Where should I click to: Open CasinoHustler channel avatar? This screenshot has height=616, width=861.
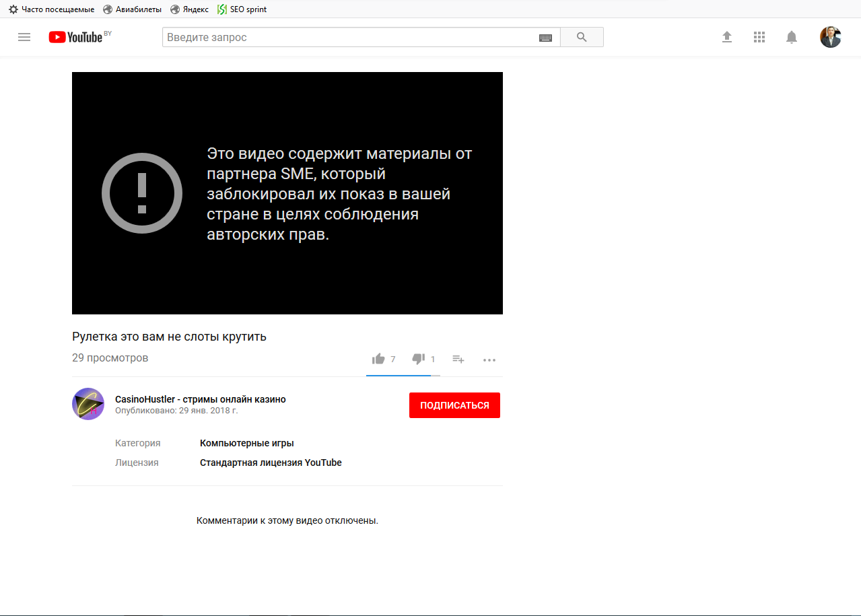coord(88,404)
